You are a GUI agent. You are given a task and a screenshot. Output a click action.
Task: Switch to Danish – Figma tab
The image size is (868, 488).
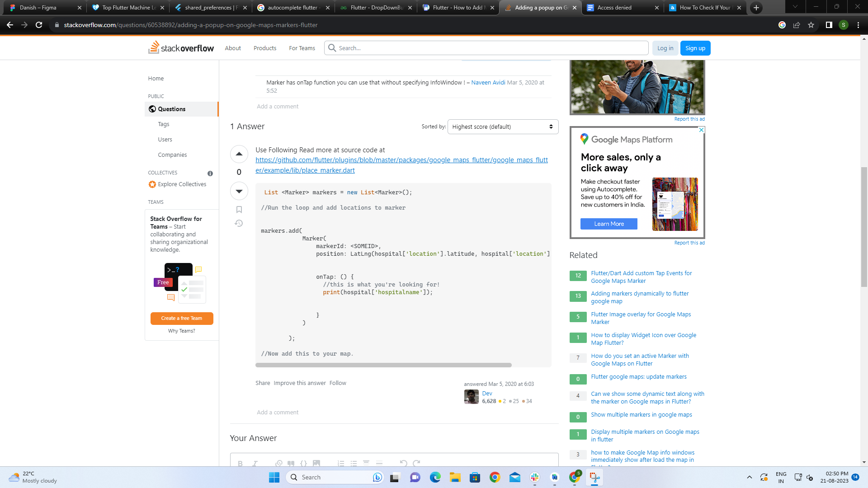(x=38, y=8)
